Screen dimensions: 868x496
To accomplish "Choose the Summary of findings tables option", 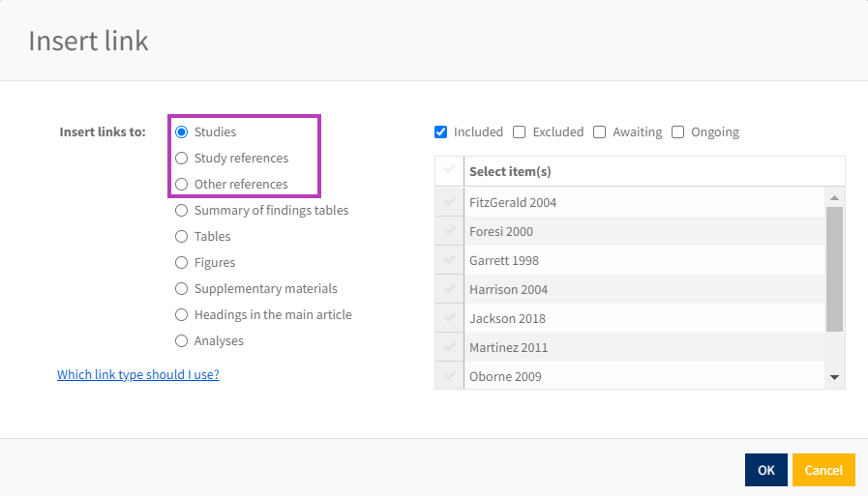I will coord(182,211).
